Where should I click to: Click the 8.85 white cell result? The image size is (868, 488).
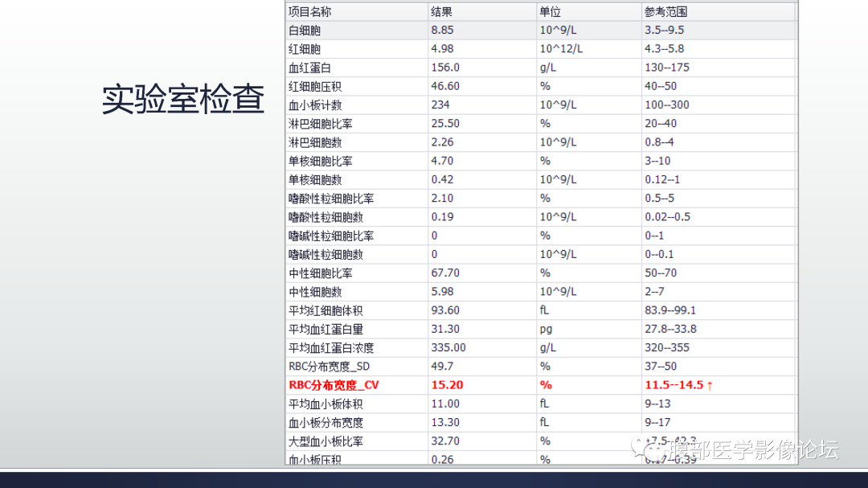(442, 30)
